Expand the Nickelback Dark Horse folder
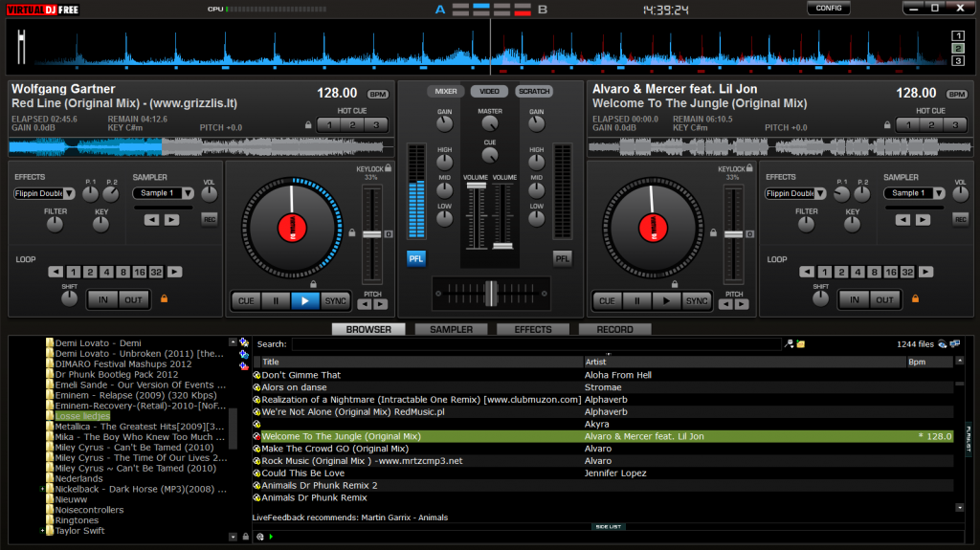The width and height of the screenshot is (980, 550). (42, 490)
